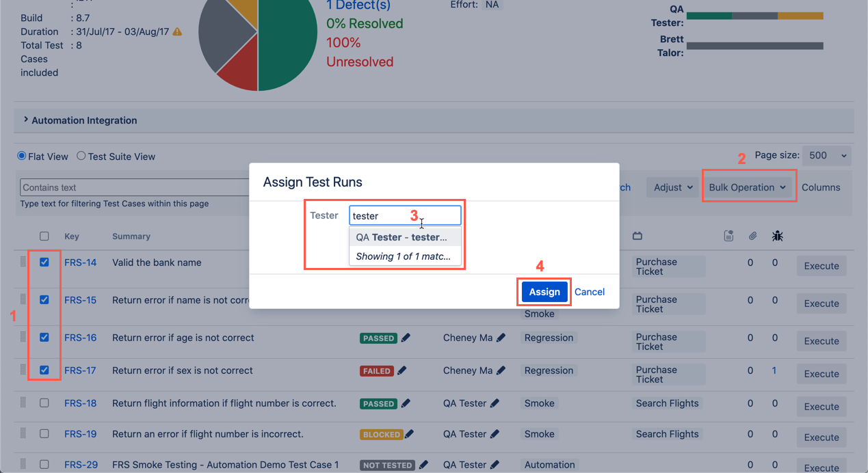The image size is (868, 473).
Task: Click the Tester input field
Action: [405, 216]
